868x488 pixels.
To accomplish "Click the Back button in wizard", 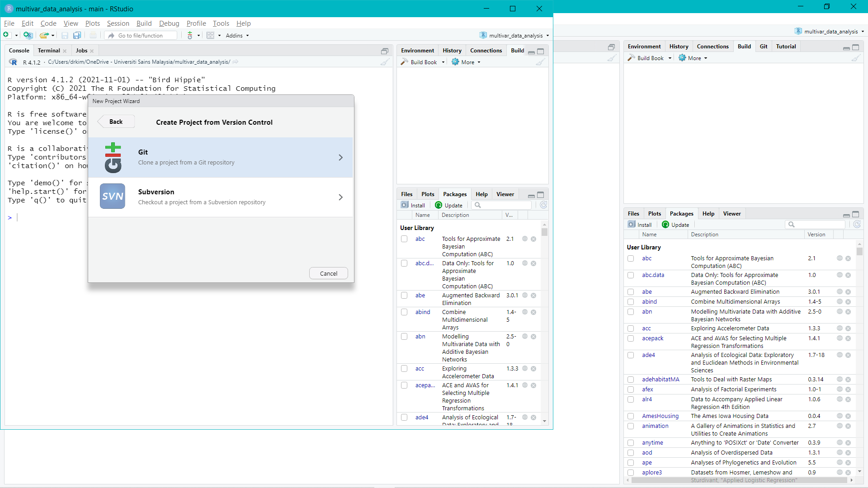I will coord(116,122).
